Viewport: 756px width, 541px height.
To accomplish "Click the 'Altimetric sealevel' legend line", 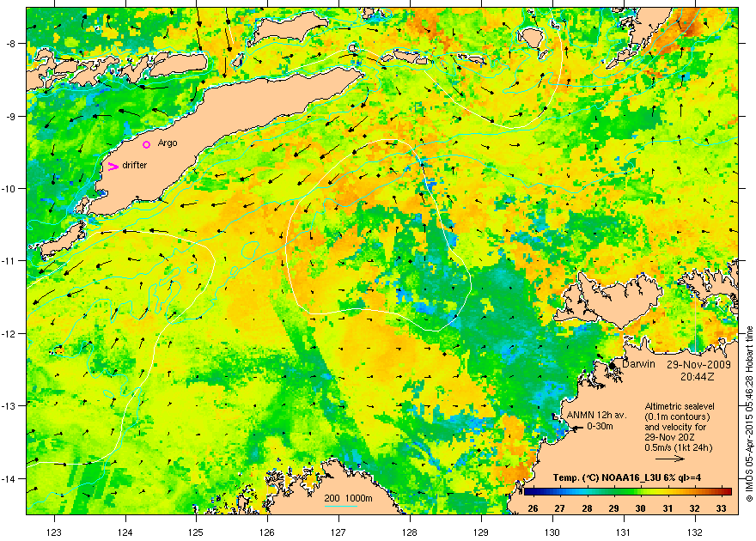I will point(680,406).
